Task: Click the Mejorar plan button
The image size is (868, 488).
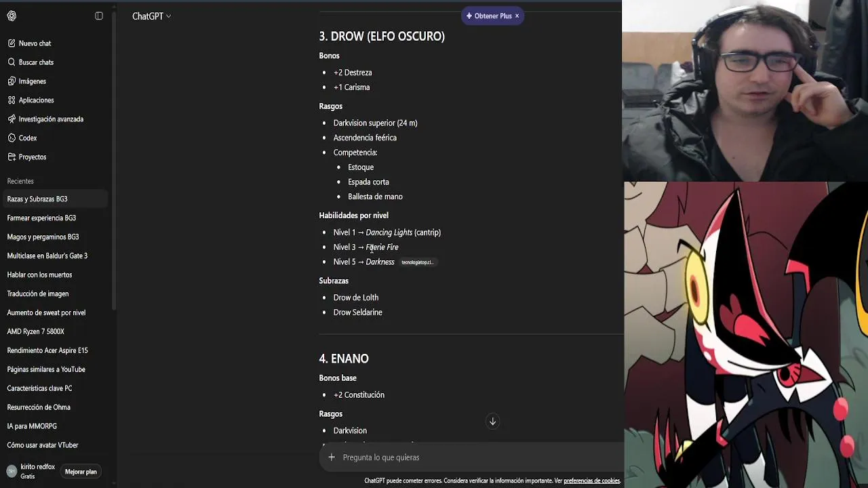Action: (81, 472)
